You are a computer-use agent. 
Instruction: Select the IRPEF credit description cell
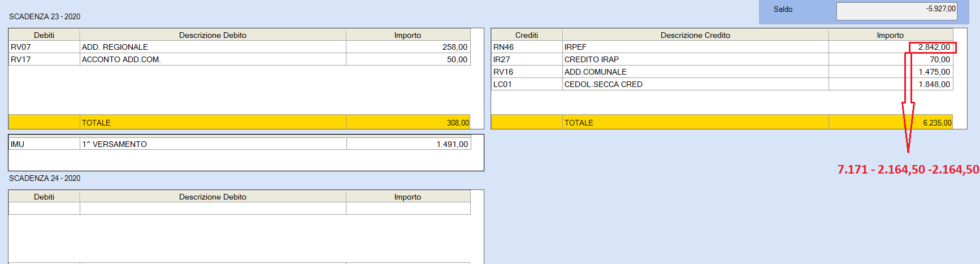tap(696, 47)
